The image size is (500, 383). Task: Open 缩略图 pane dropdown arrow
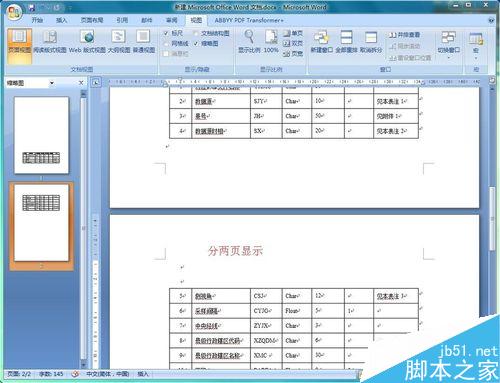[52, 83]
